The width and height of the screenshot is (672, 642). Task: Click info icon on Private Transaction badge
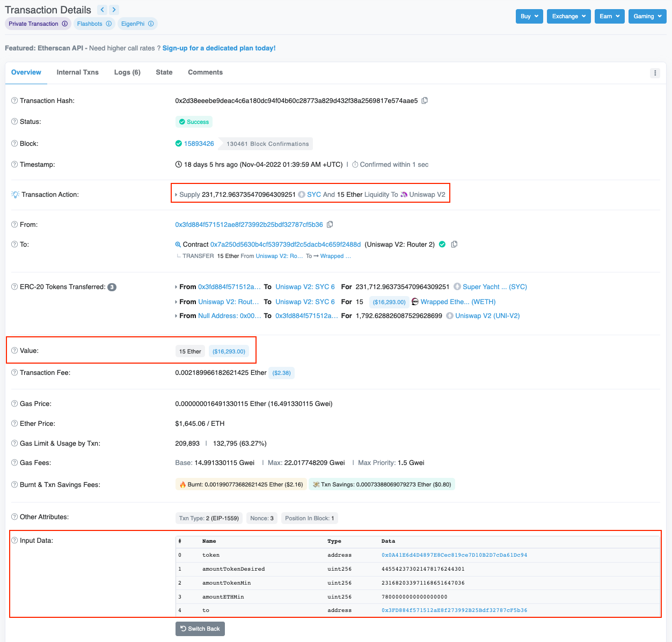[x=65, y=24]
